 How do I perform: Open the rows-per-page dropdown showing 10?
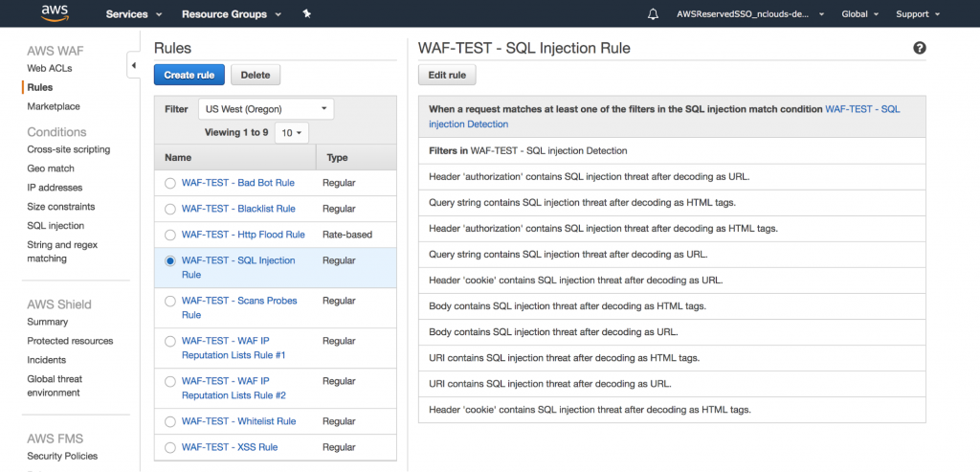[291, 132]
